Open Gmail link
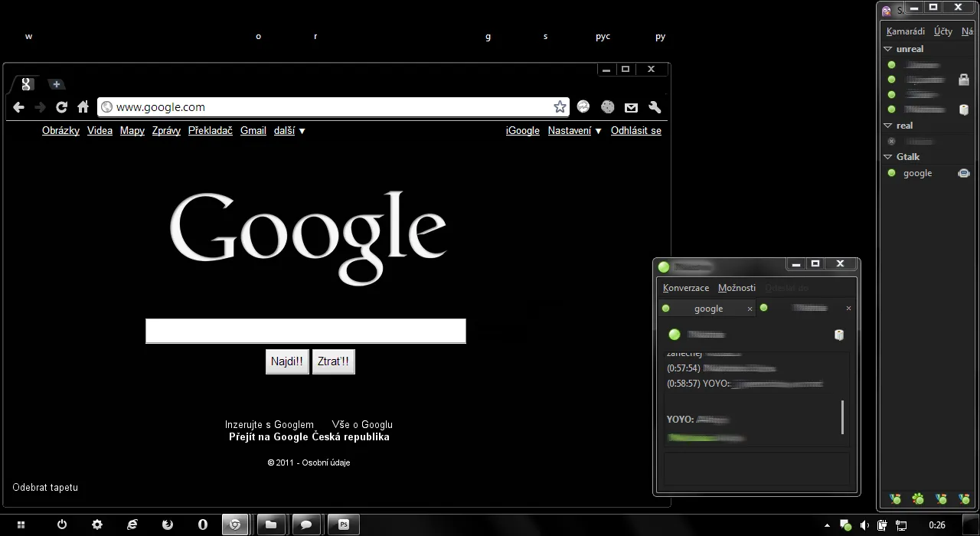Screen dimensions: 980x536 (x=253, y=131)
